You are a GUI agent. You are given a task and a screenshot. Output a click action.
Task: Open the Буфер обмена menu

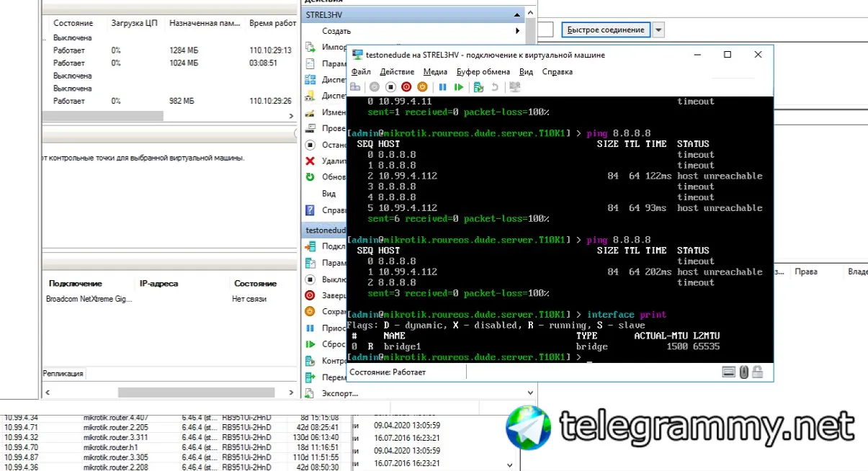[x=483, y=72]
